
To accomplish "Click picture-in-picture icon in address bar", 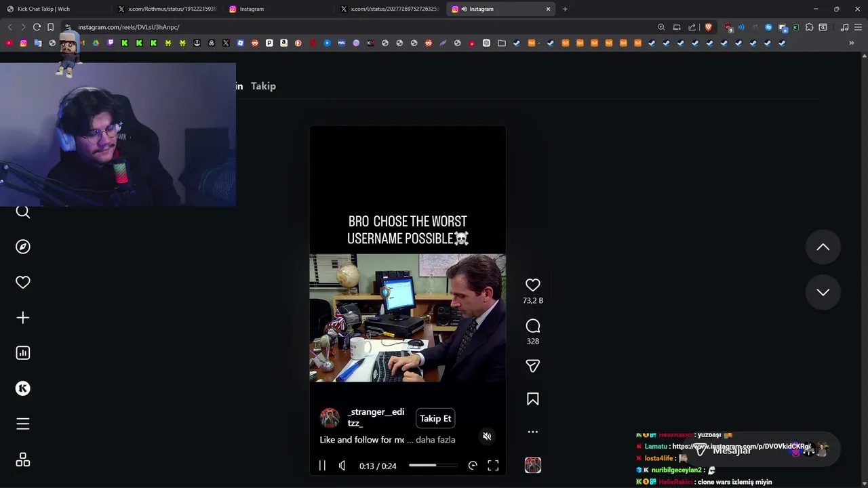I will [677, 27].
